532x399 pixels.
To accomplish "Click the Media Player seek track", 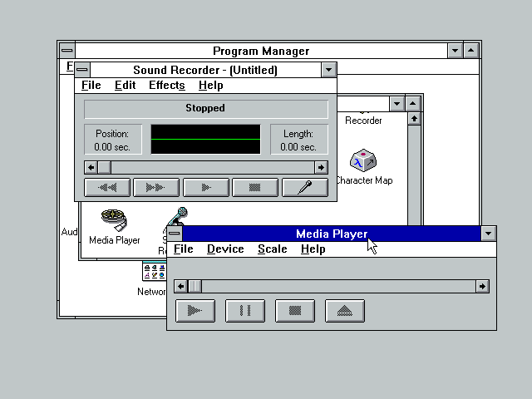I will (x=338, y=286).
